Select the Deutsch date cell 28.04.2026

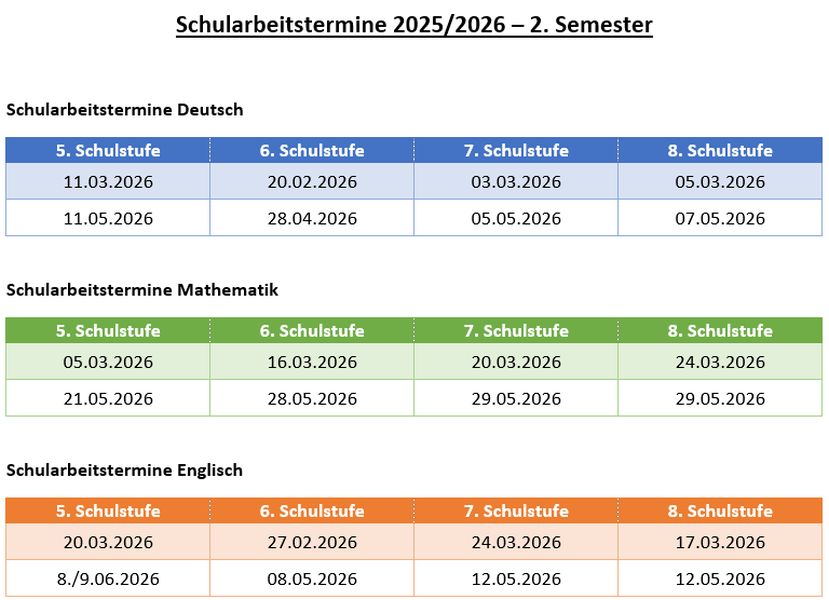point(312,218)
